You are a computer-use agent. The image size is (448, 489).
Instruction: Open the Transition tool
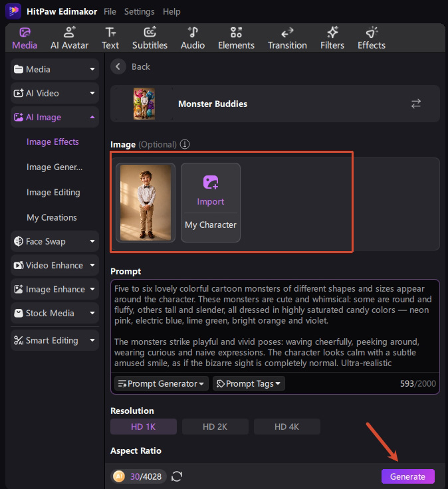point(287,39)
